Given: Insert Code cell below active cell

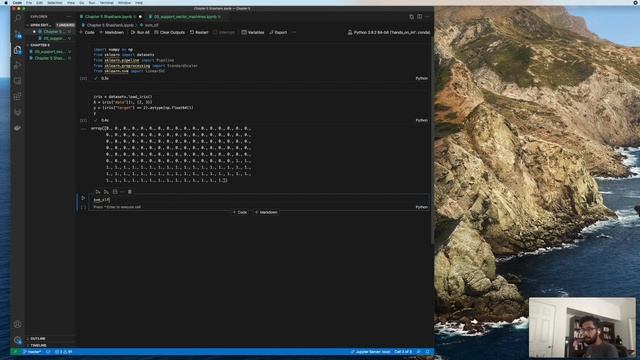Looking at the screenshot, I should coord(240,212).
